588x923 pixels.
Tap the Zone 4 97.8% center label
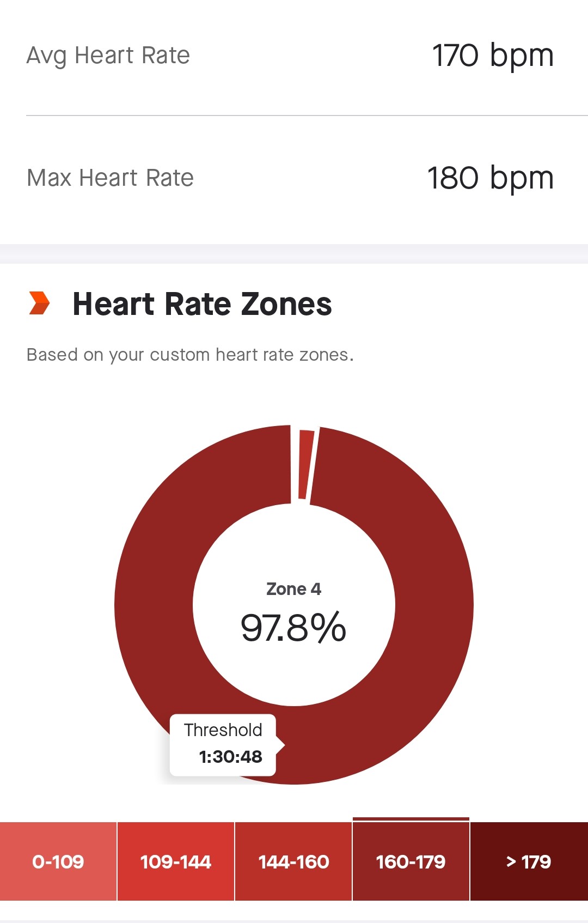click(293, 612)
